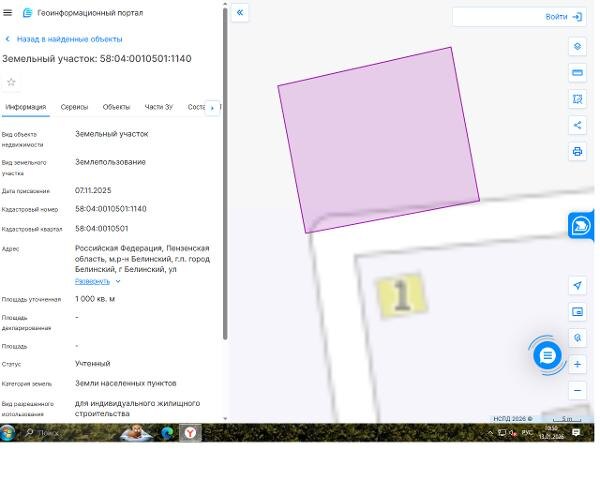
Task: Click the Землепользование value
Action: click(x=110, y=162)
